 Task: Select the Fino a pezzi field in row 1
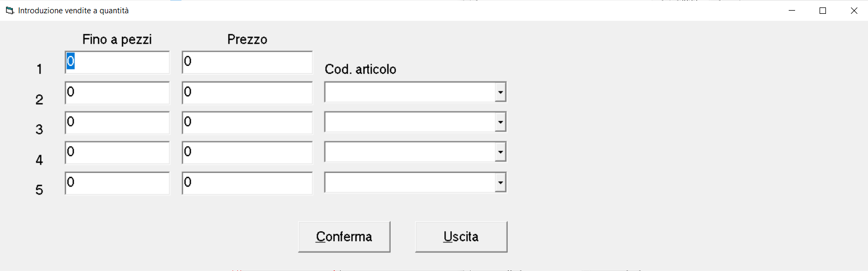[x=117, y=62]
